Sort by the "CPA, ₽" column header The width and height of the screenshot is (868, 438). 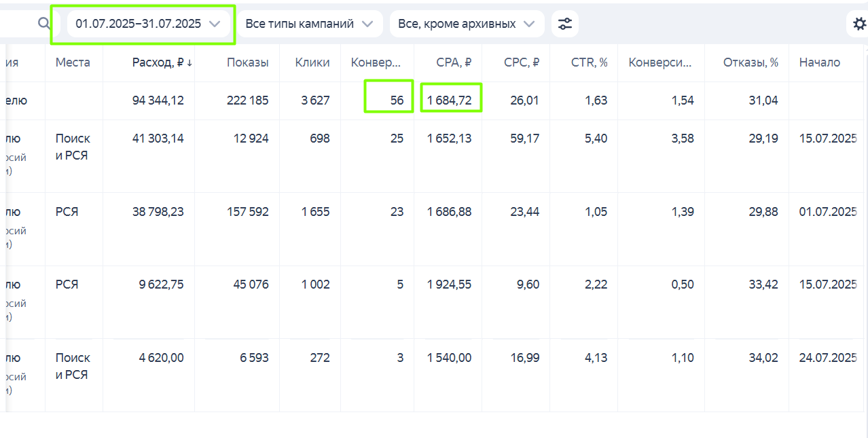[x=454, y=62]
